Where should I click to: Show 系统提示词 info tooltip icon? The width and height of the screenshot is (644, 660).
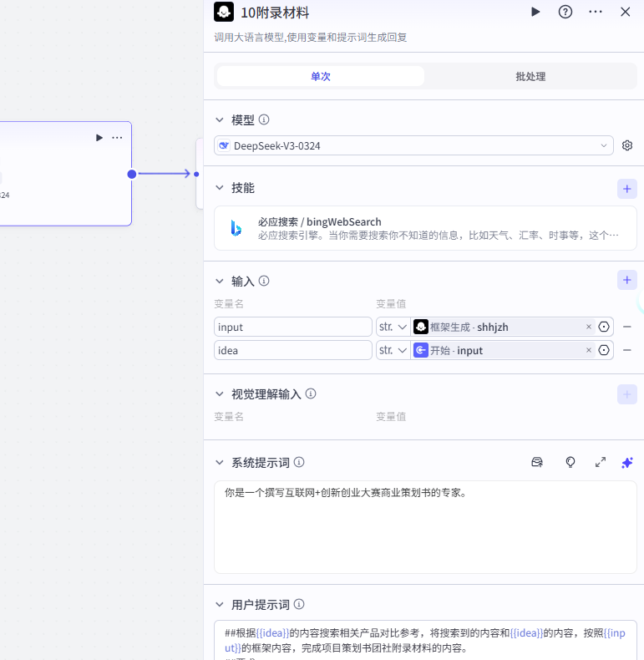click(299, 462)
